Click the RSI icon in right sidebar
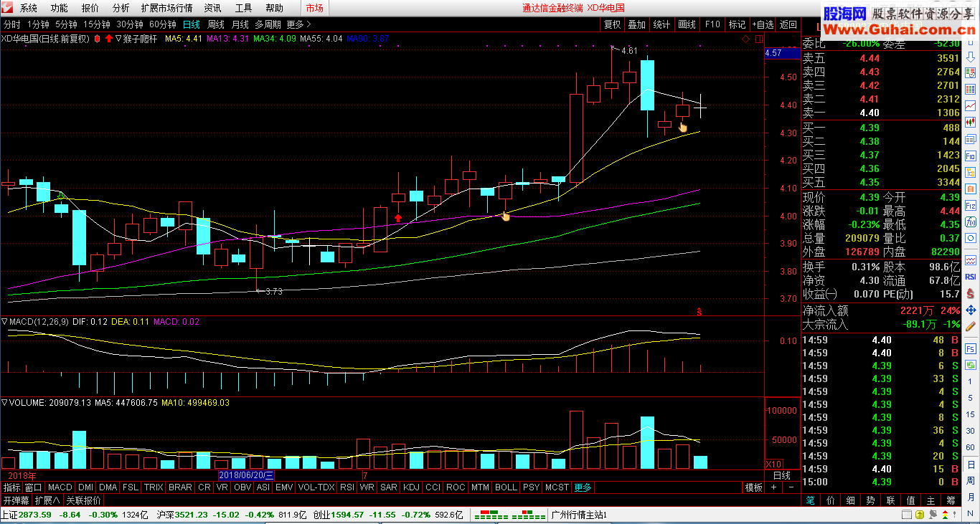 point(971,276)
